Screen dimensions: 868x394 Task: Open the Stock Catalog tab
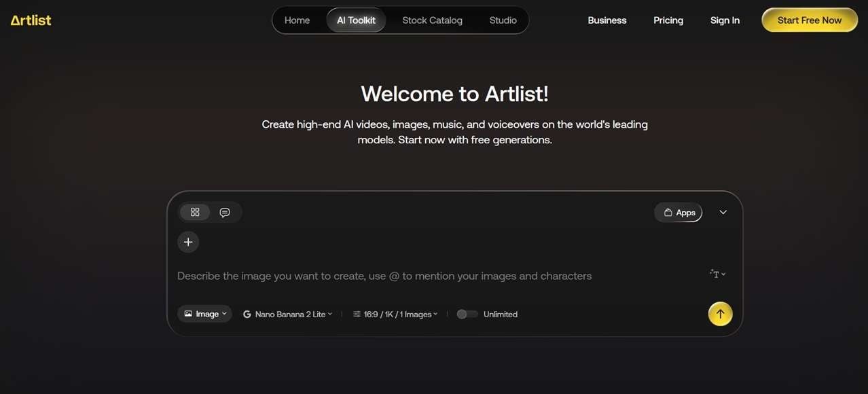[432, 20]
